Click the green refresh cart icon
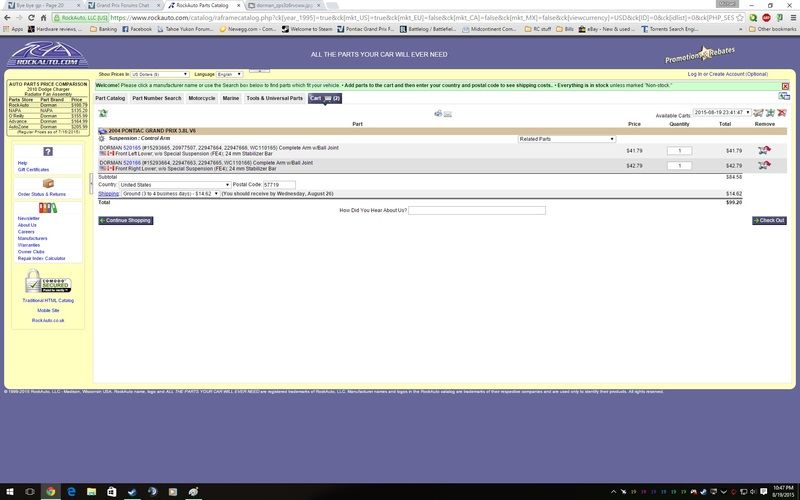This screenshot has width=800, height=500. (x=103, y=113)
